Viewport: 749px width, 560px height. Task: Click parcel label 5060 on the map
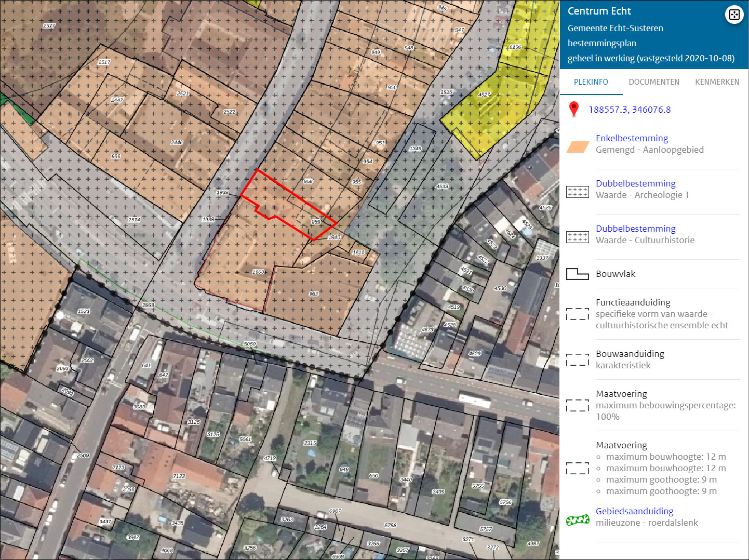point(250,344)
